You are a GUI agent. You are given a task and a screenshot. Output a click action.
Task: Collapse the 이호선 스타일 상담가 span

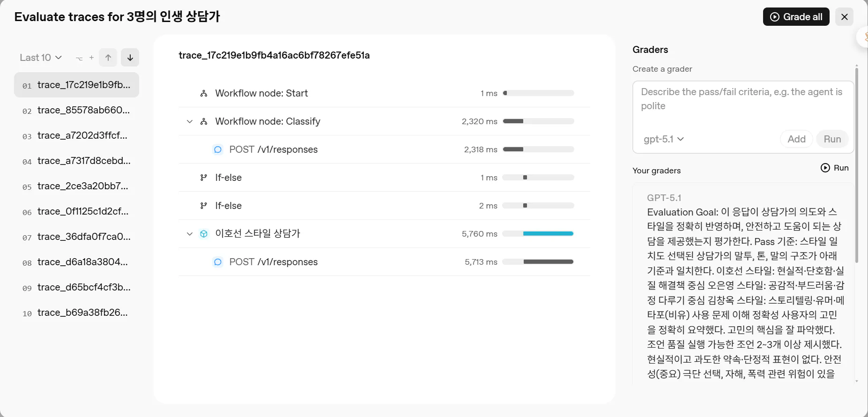[190, 234]
